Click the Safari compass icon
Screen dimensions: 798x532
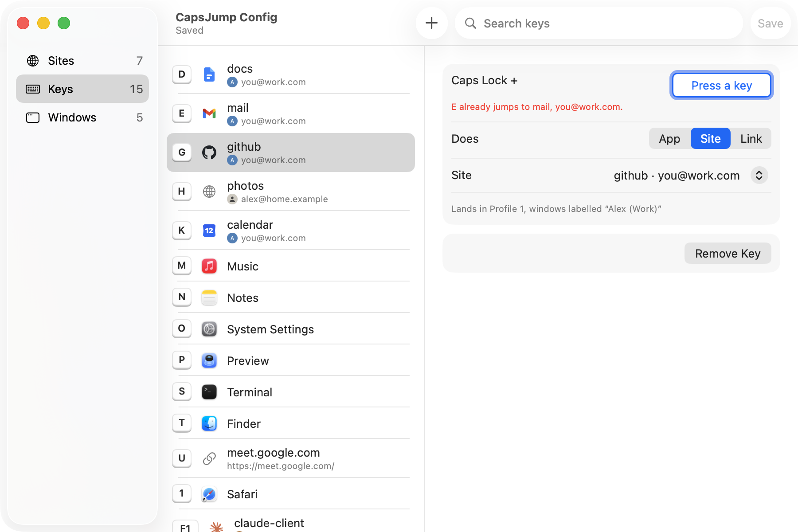209,494
